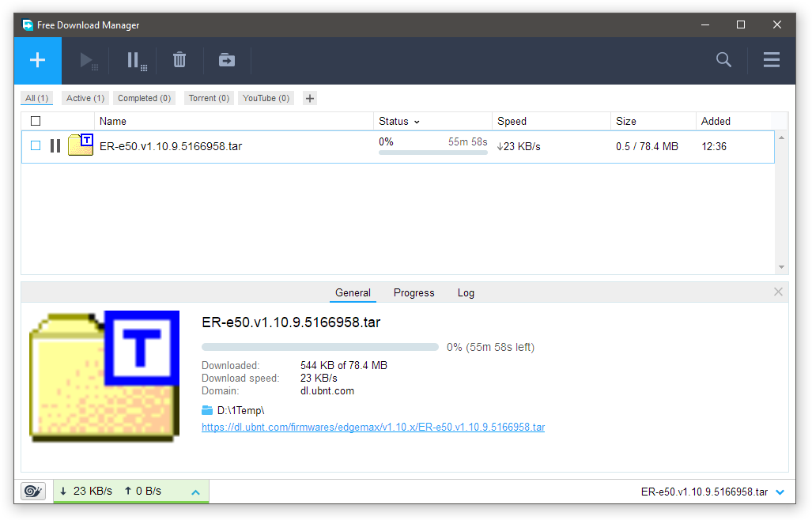The image size is (812, 520).
Task: Expand the bottom-right download name chevron
Action: 780,492
